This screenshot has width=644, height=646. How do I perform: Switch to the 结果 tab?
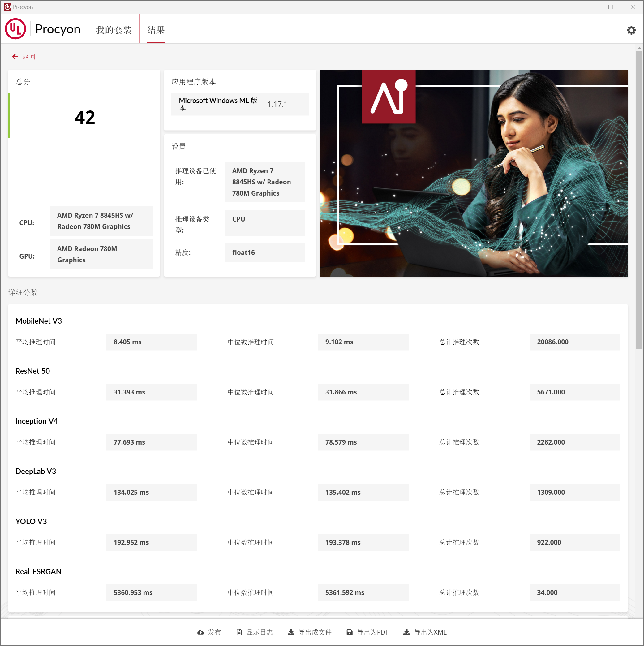click(x=156, y=30)
